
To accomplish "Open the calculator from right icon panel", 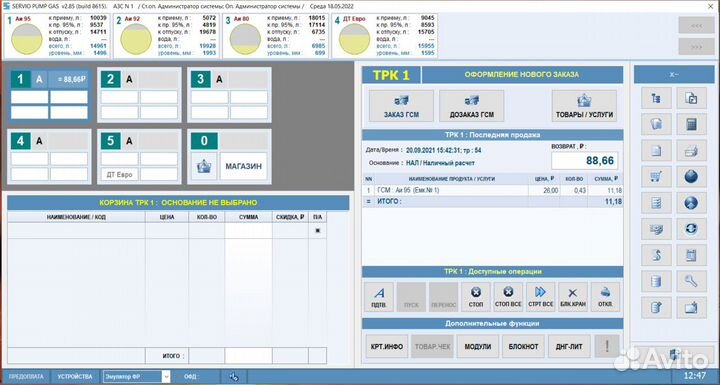I will [x=691, y=125].
